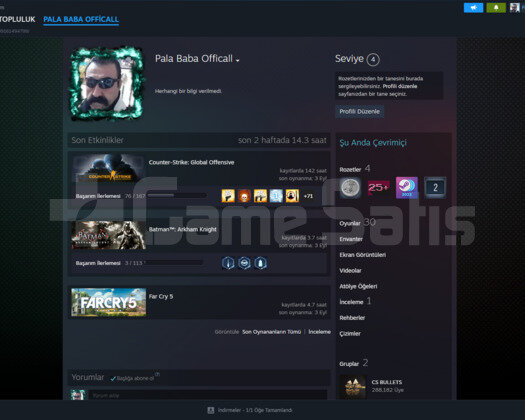Open the Batman: Arkham Knight thumbnail

point(108,235)
